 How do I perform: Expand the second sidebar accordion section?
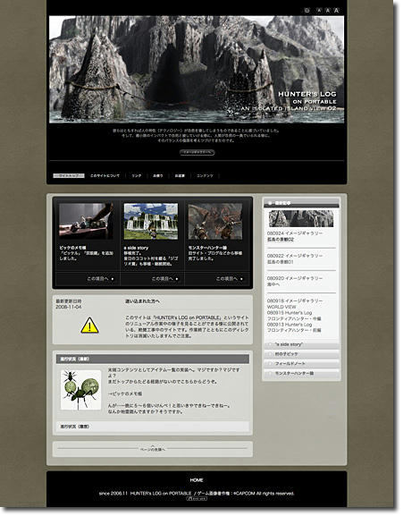(301, 354)
